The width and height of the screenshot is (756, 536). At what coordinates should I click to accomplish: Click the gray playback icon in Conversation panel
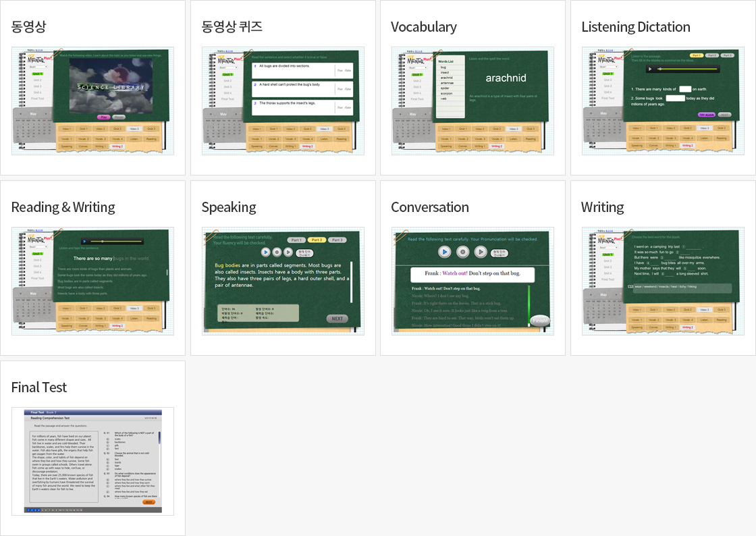pos(481,252)
